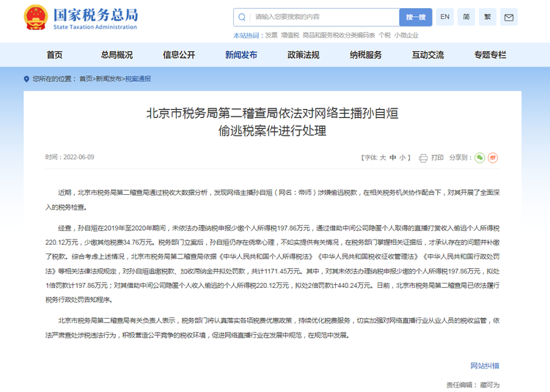Click the printer icon
This screenshot has width=550, height=392.
click(423, 158)
